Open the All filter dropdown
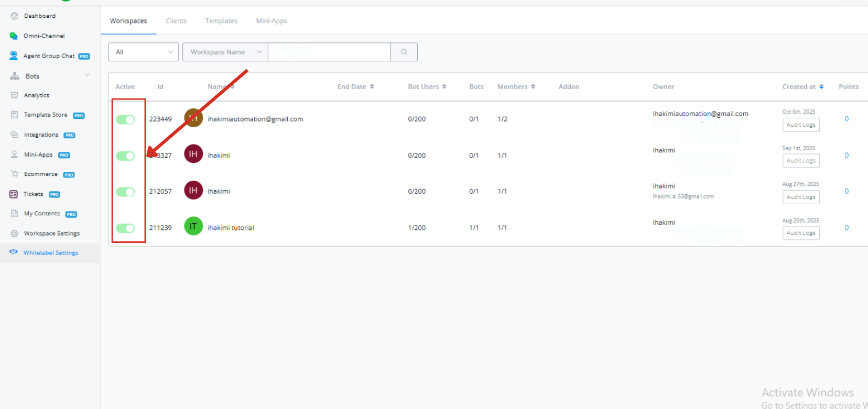Image resolution: width=868 pixels, height=409 pixels. [143, 52]
